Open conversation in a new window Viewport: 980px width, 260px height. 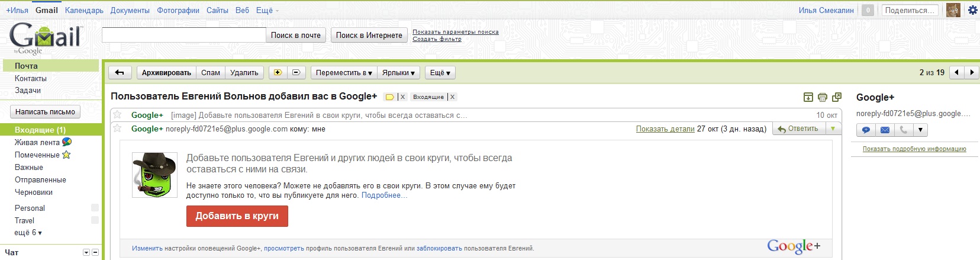837,97
